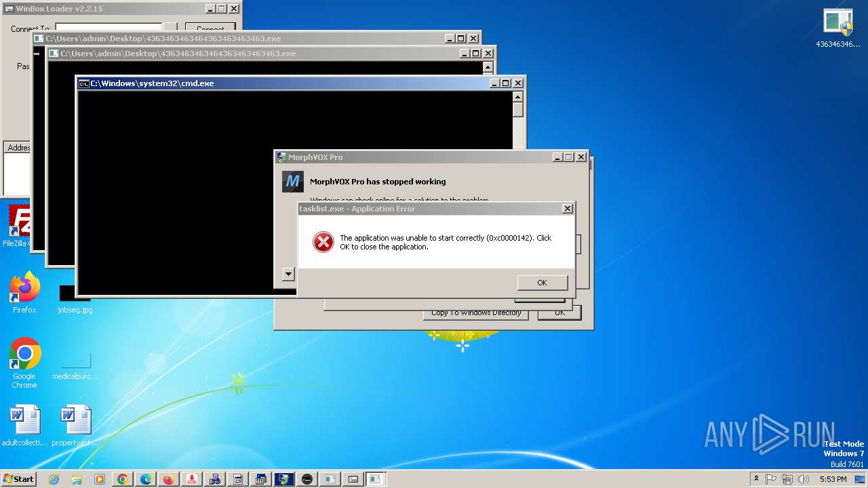Image resolution: width=868 pixels, height=488 pixels.
Task: Close the tasklist.exe Application Error dialog
Action: (568, 209)
